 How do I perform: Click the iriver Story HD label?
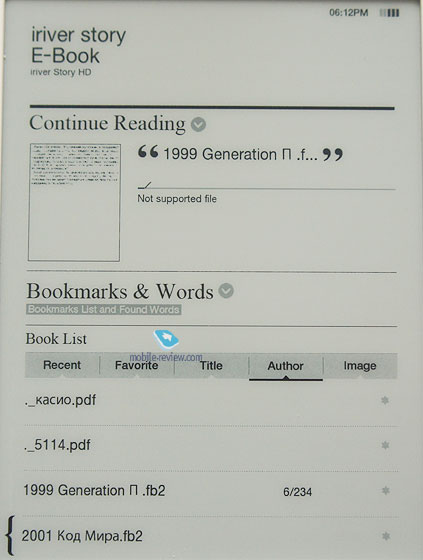pyautogui.click(x=61, y=72)
